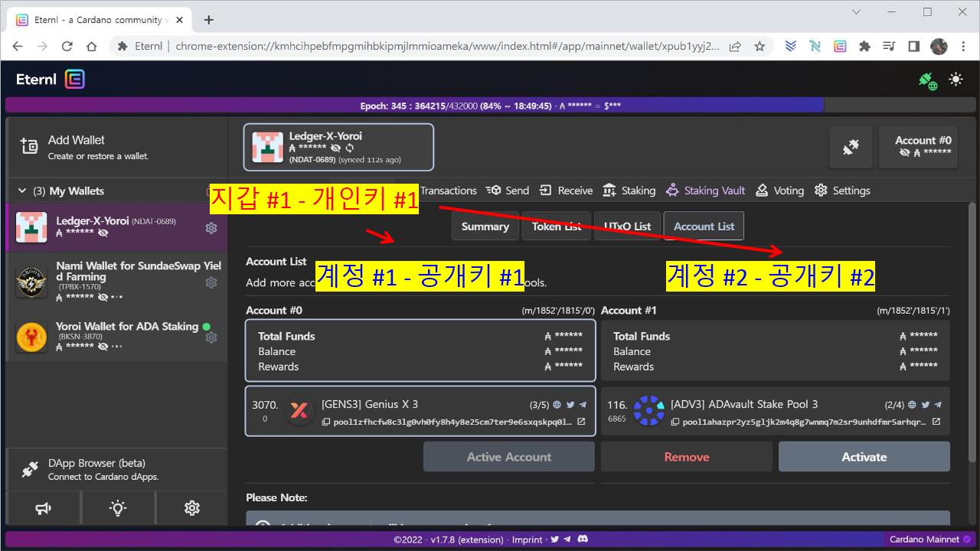Click the Add Wallet icon
Image resolution: width=980 pixels, height=551 pixels.
(x=29, y=146)
